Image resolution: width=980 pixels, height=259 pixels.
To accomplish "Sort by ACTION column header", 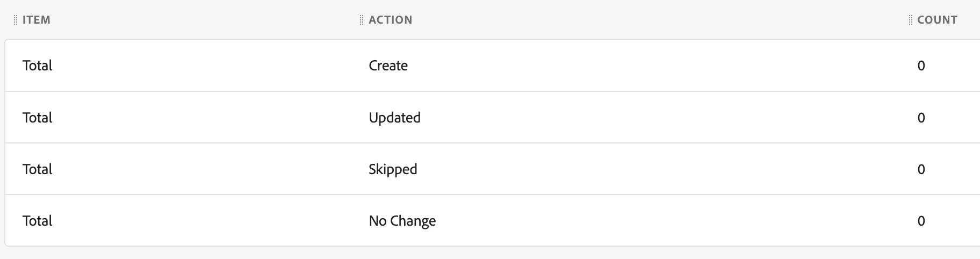I will pyautogui.click(x=391, y=20).
